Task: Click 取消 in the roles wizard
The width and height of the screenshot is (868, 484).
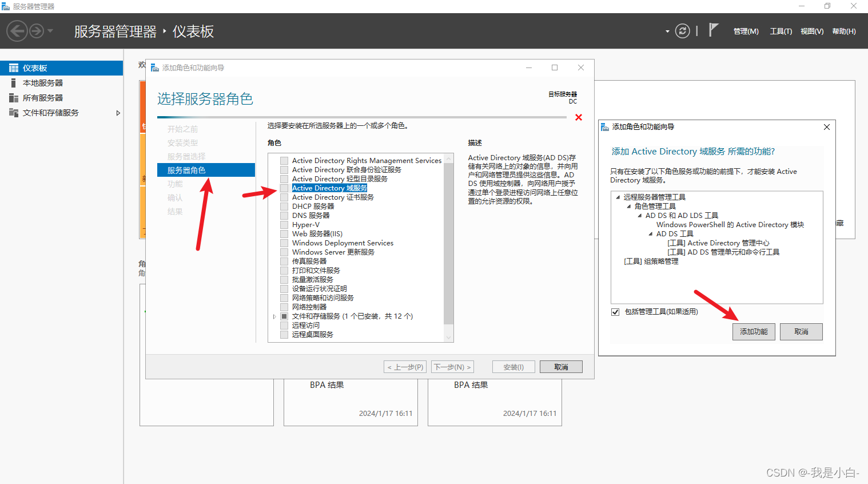Action: tap(561, 367)
